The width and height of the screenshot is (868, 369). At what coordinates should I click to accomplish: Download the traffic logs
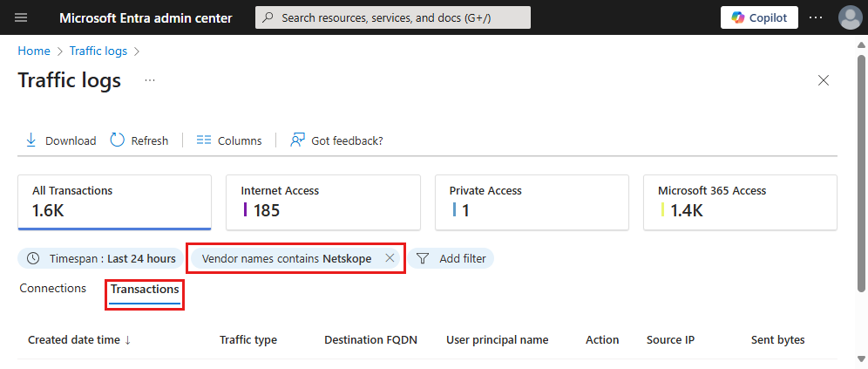pyautogui.click(x=61, y=140)
